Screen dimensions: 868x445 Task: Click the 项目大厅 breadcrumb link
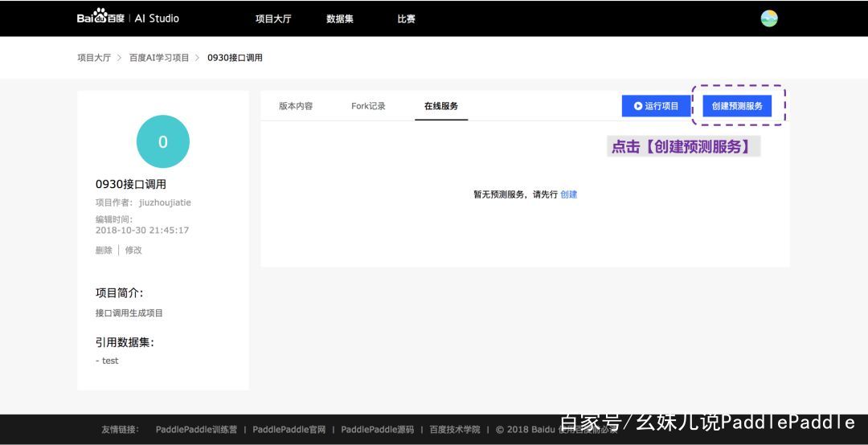tap(94, 58)
